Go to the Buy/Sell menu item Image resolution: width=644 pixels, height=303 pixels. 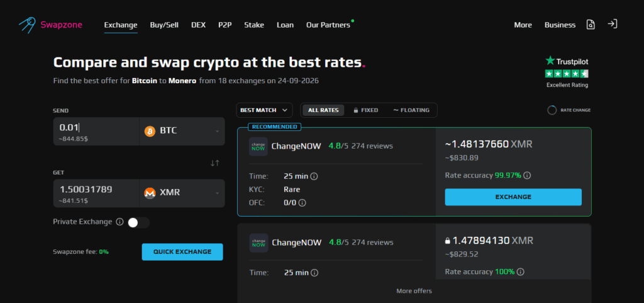click(x=164, y=25)
